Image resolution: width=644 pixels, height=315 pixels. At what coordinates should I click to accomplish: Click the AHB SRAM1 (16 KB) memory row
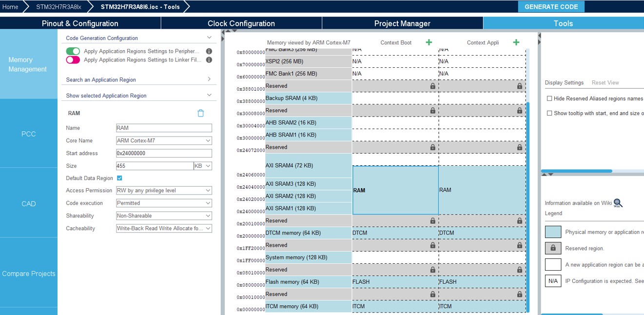[x=309, y=135]
